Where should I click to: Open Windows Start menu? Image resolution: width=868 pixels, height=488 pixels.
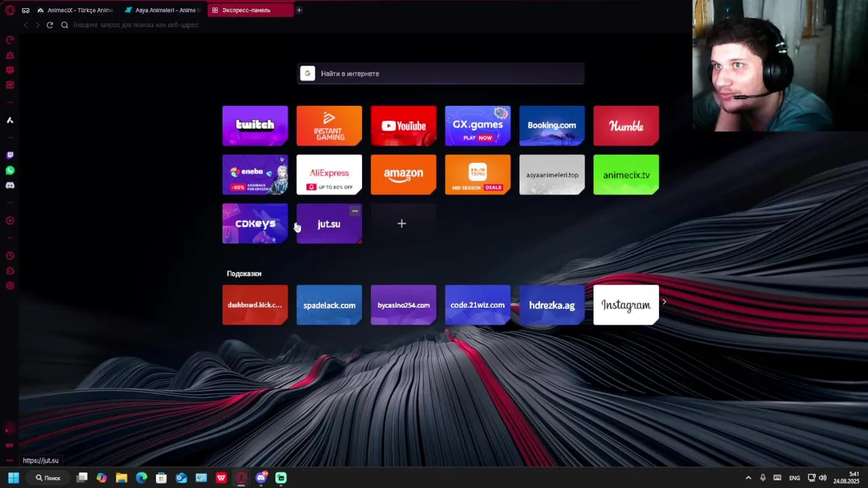[x=14, y=478]
